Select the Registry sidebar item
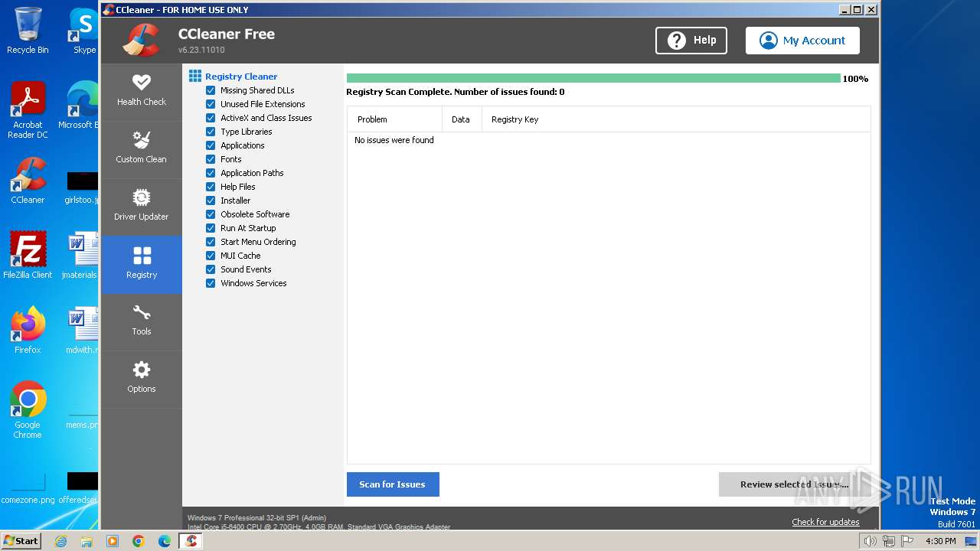Screen dimensions: 980x551 coord(142,264)
